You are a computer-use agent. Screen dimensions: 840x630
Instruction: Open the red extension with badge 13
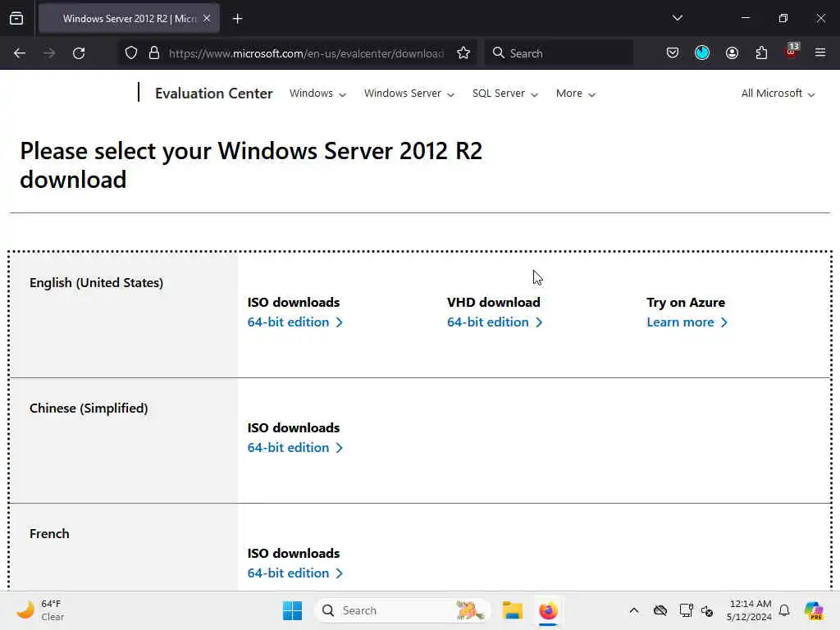tap(792, 52)
